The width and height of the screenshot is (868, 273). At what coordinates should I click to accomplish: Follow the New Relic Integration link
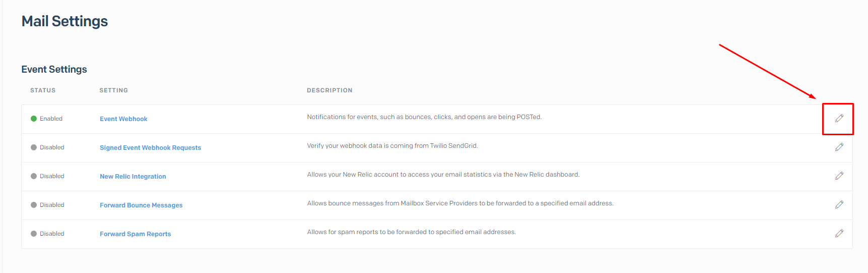(133, 177)
